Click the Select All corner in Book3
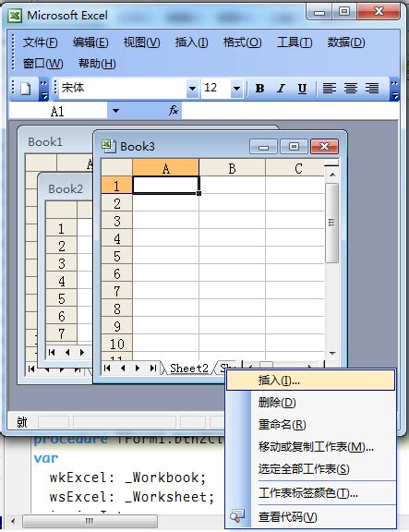The height and width of the screenshot is (532, 409). tap(116, 167)
